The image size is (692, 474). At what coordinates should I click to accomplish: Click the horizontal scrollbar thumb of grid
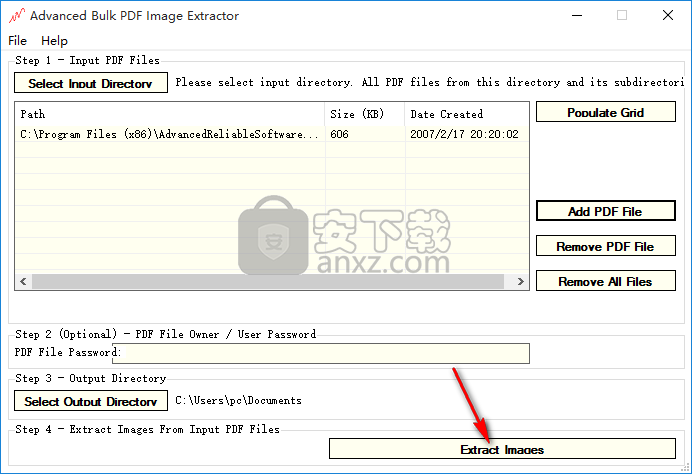[x=268, y=282]
